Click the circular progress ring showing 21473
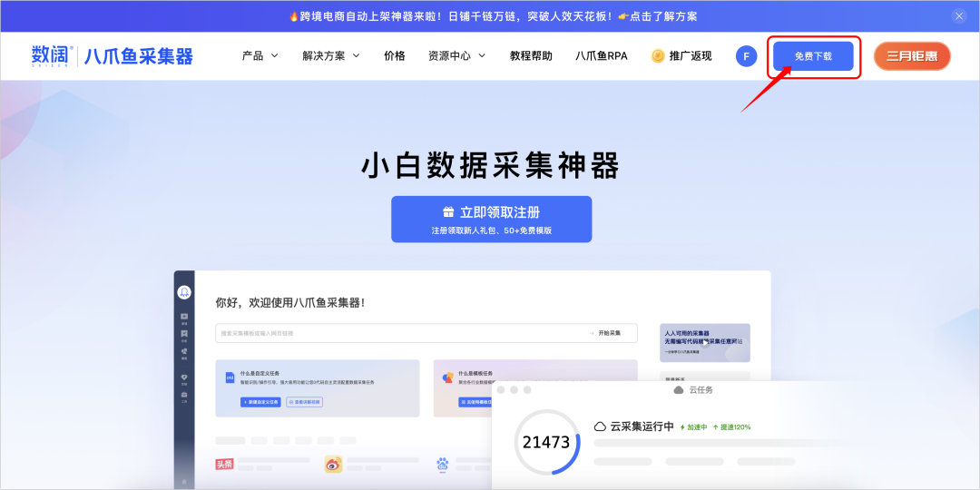 point(547,443)
